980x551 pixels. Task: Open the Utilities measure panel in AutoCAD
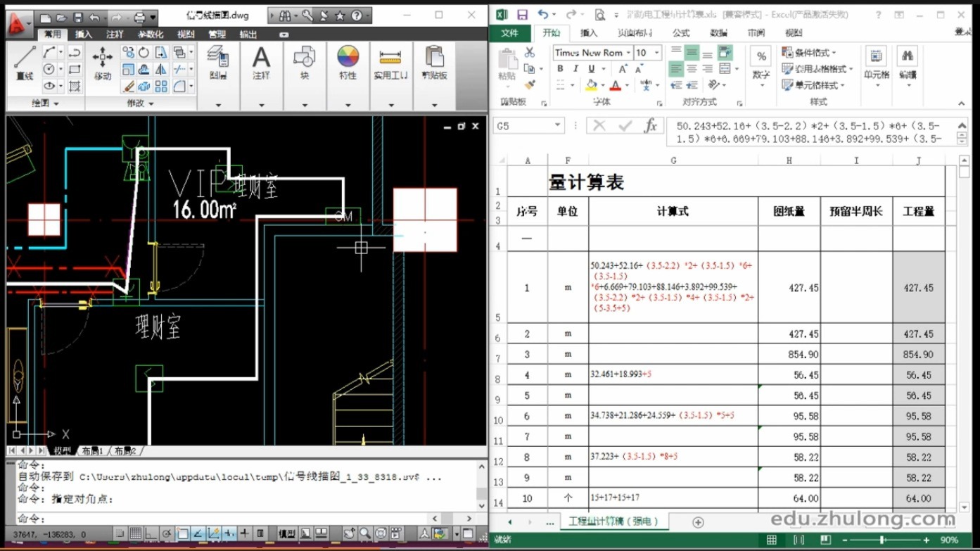click(x=390, y=63)
